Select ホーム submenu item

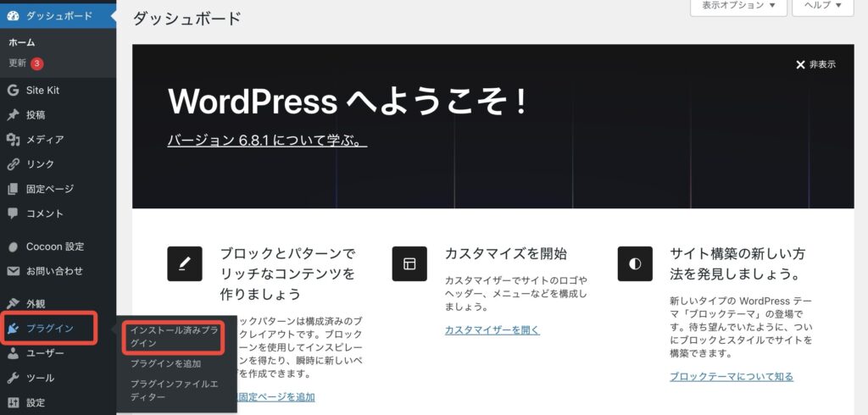21,42
